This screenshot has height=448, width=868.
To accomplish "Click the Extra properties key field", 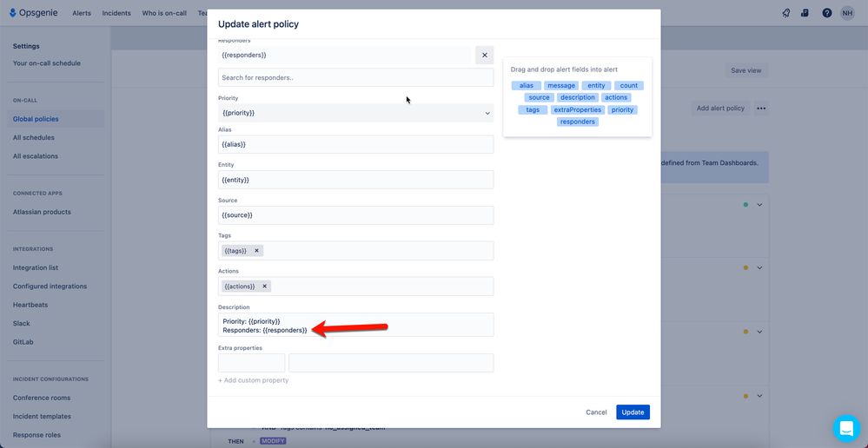I will 251,363.
